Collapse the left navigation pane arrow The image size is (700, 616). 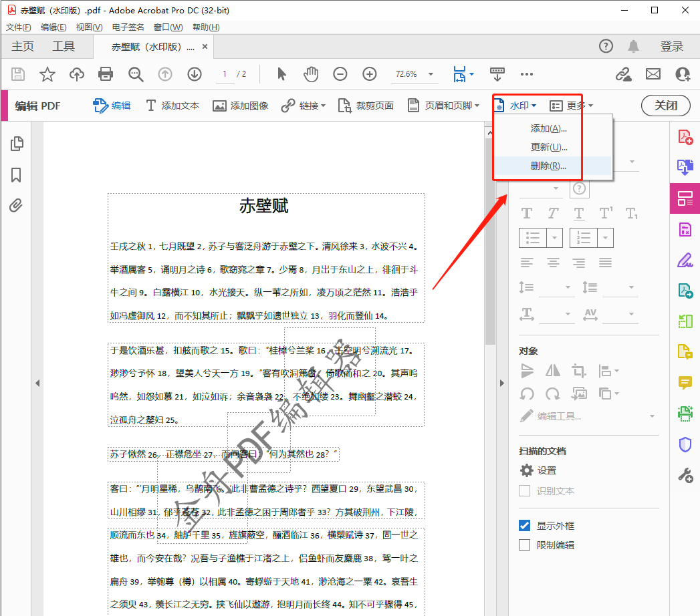(x=37, y=383)
